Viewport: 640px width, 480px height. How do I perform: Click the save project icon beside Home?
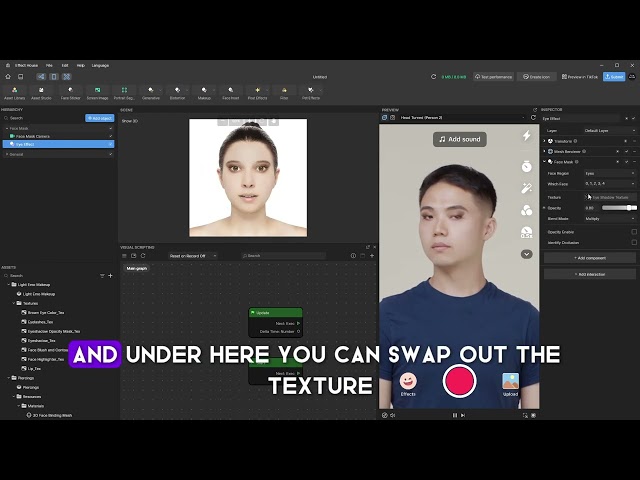click(x=20, y=76)
